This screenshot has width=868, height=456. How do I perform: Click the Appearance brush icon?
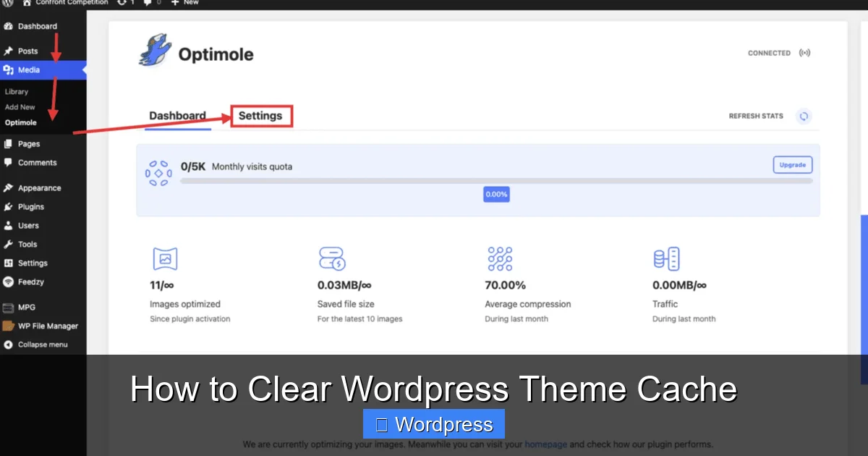(x=8, y=188)
